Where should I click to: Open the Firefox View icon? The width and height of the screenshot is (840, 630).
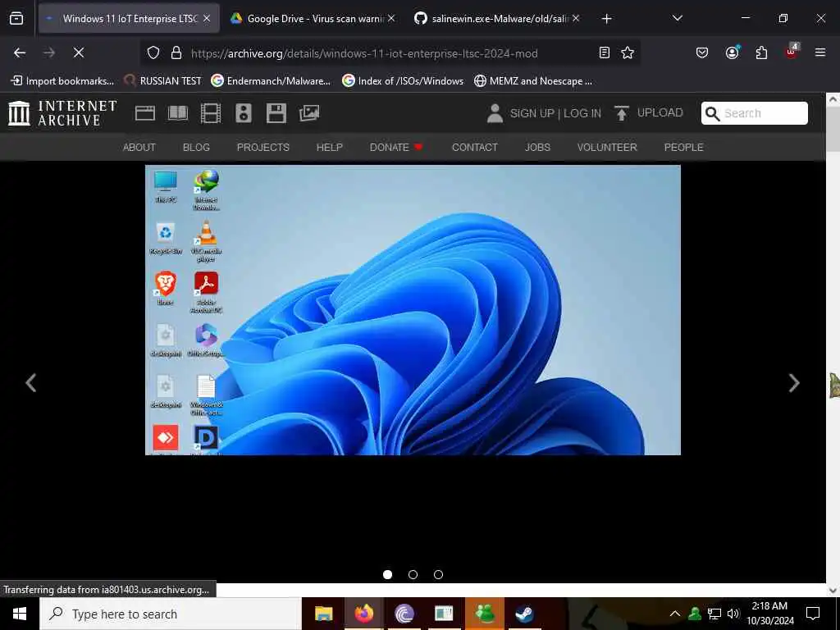(x=16, y=18)
